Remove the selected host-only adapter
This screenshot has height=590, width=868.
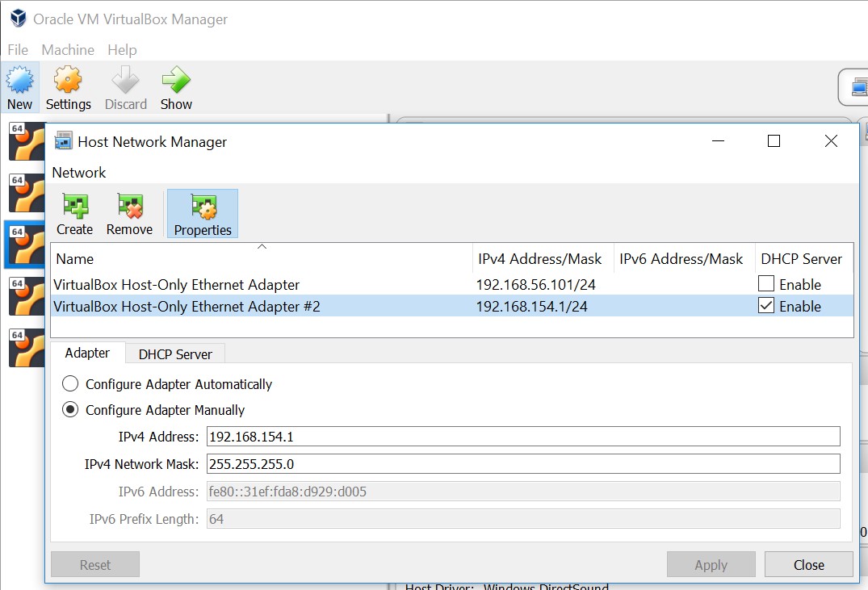pyautogui.click(x=129, y=214)
